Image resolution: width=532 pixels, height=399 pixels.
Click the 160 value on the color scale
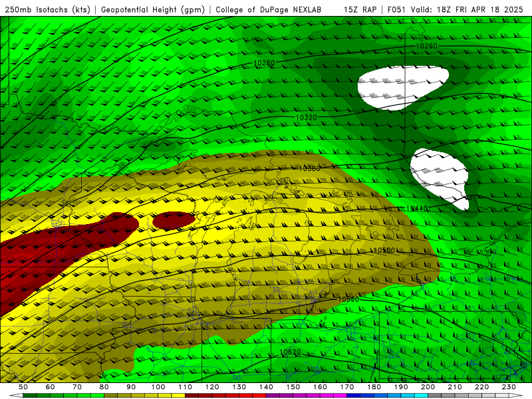click(320, 387)
